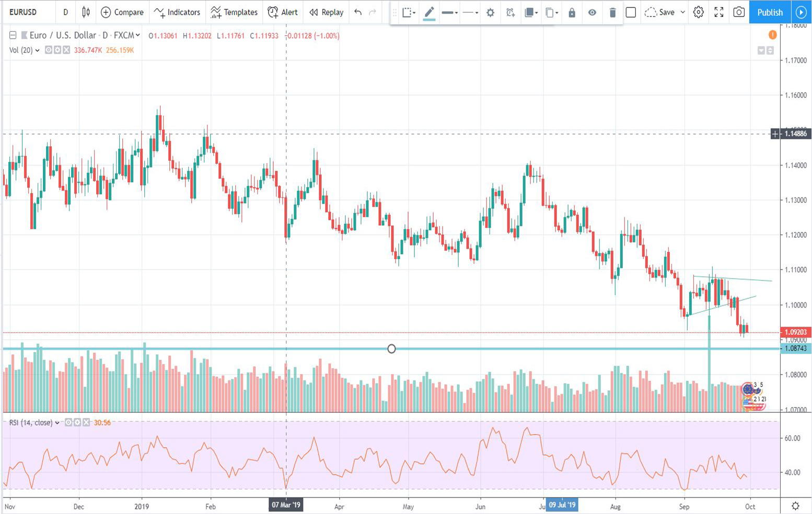
Task: Open drawing settings gear in floating toolbar
Action: pos(490,13)
